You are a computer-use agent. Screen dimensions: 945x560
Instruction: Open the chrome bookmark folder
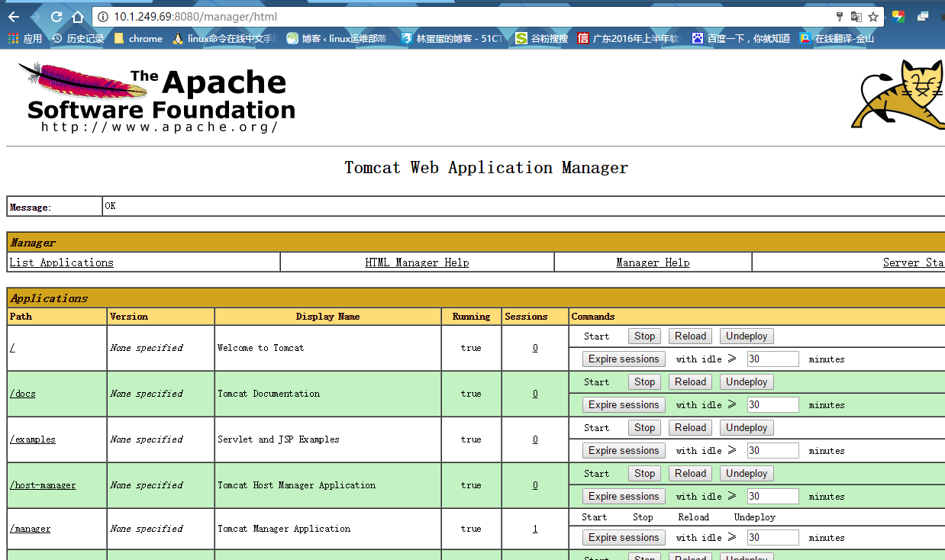pos(138,38)
